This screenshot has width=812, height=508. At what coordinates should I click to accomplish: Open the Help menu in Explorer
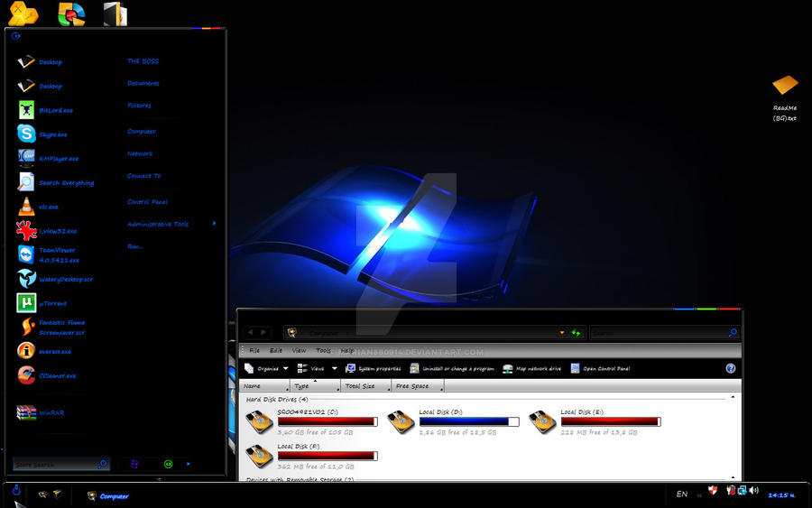[347, 351]
